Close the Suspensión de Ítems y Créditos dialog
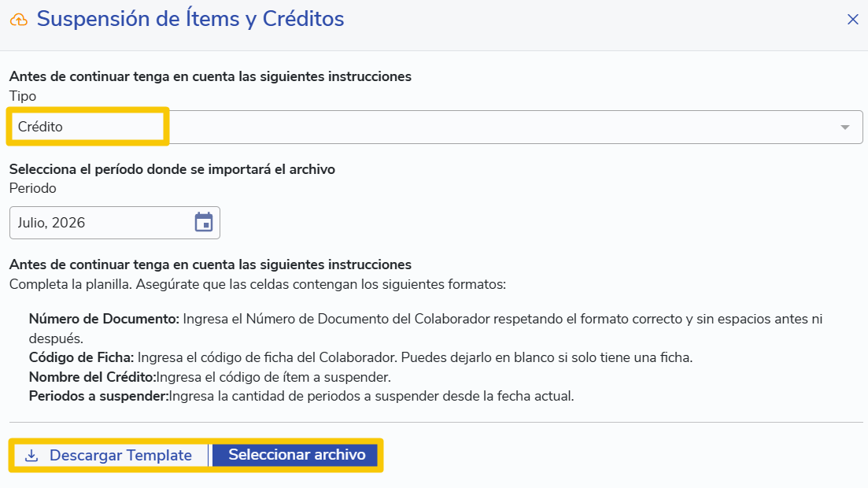868x488 pixels. coord(852,20)
